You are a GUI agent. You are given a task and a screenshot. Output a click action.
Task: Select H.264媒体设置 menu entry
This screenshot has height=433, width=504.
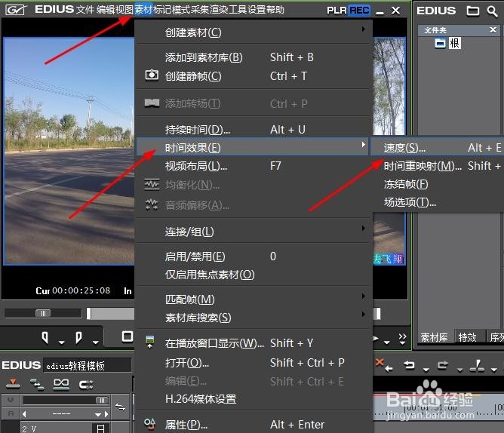[254, 399]
